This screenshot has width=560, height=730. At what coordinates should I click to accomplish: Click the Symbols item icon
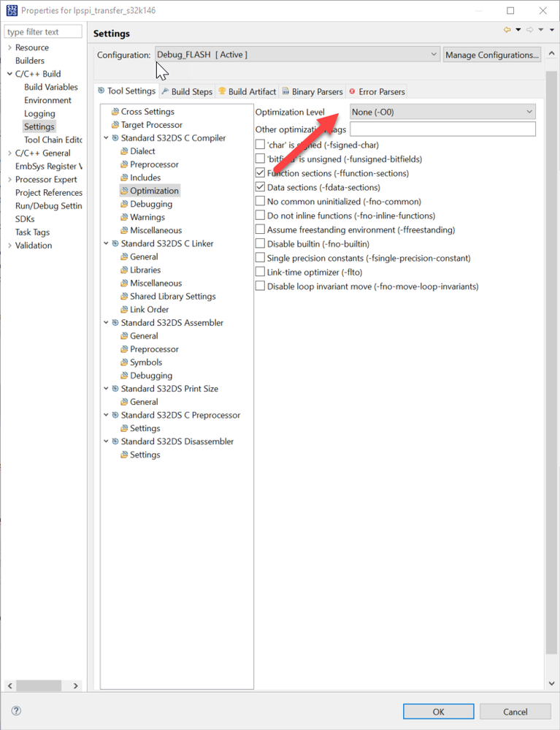pyautogui.click(x=124, y=362)
